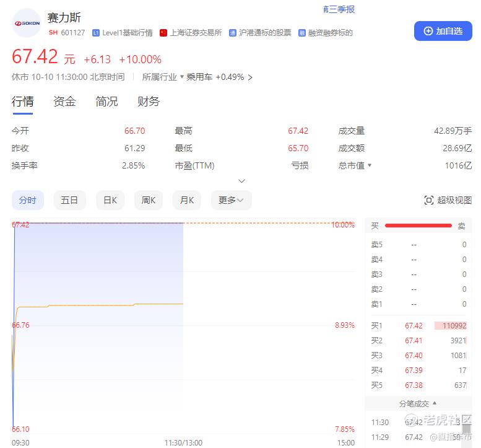Click 买2 price 67.41
Screen dimensions: 481x448
click(414, 341)
